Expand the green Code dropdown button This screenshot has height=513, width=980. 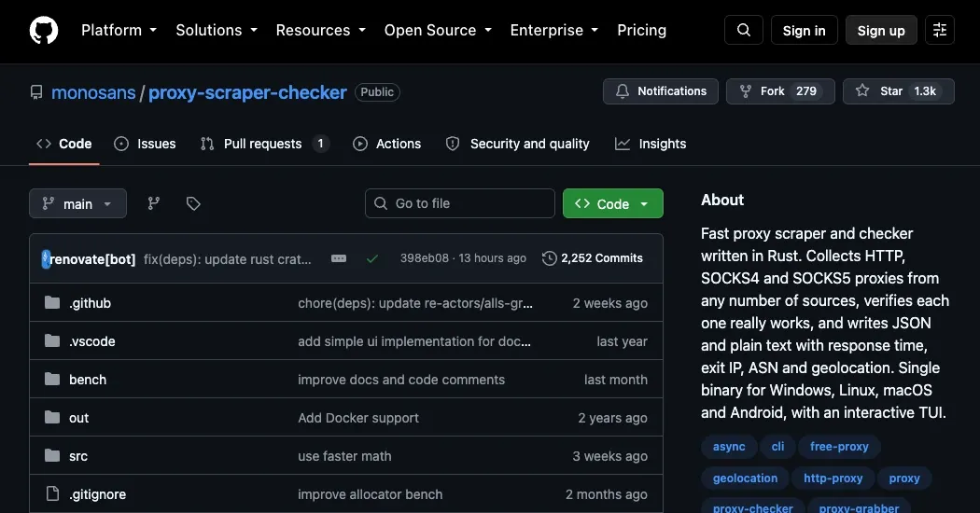point(612,203)
